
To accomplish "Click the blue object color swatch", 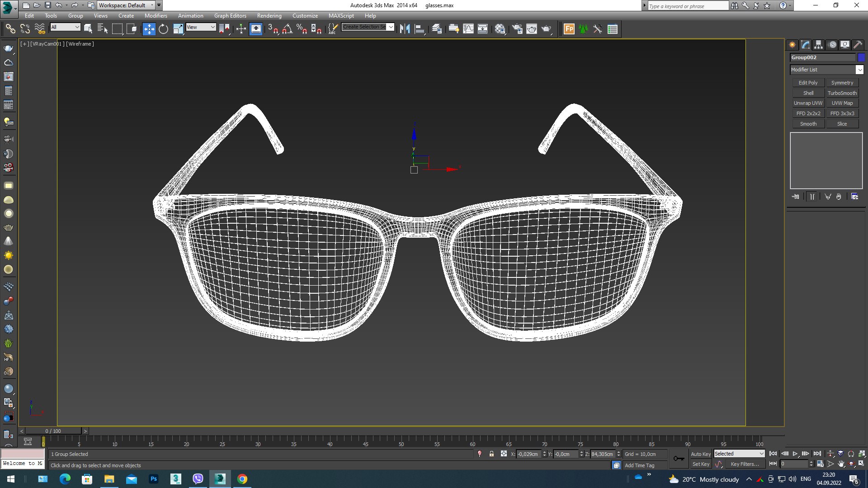I will (861, 57).
